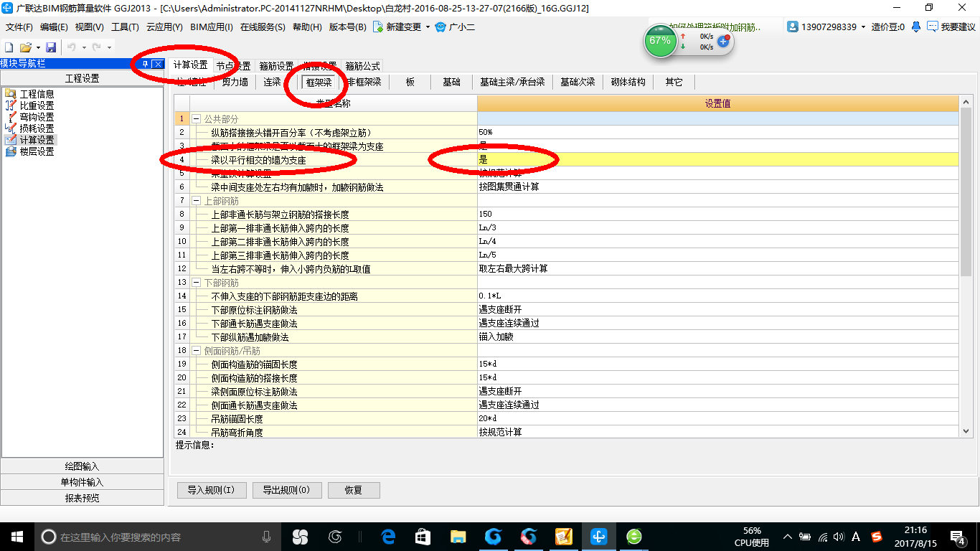980x551 pixels.
Task: Open dropdown arrow after 新建变更
Action: click(x=428, y=27)
